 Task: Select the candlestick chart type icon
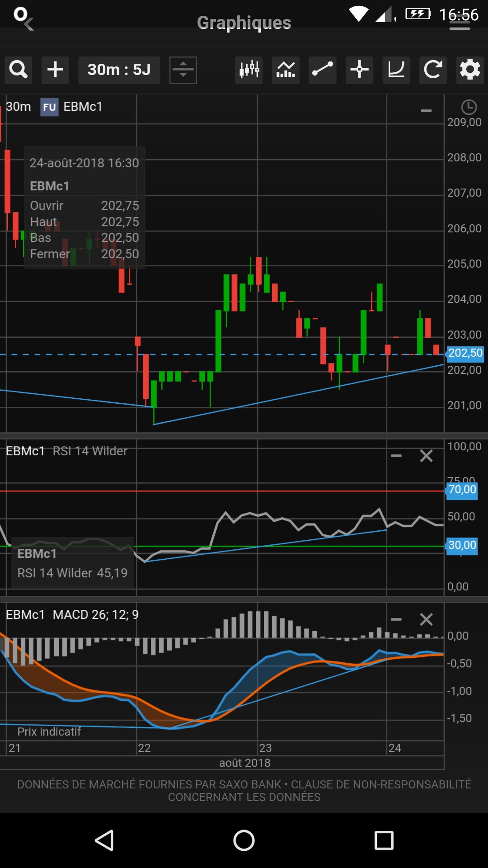(249, 70)
